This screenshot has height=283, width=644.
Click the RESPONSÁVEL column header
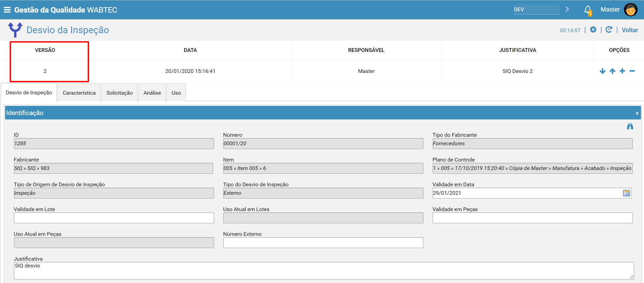point(366,50)
